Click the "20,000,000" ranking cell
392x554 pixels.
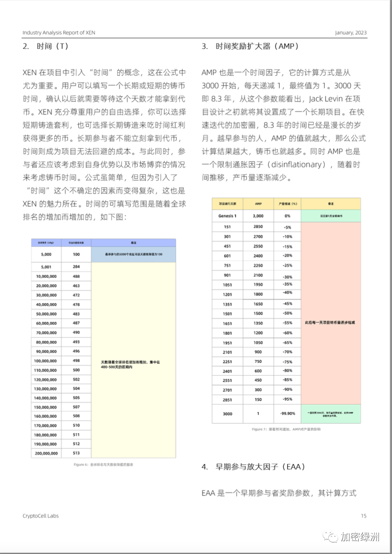46,286
